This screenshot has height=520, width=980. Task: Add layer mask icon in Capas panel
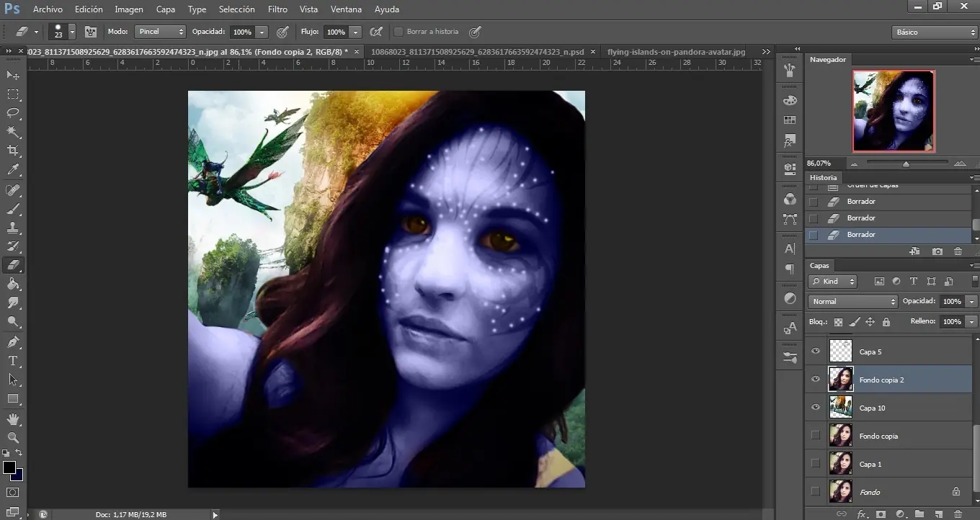pos(881,514)
